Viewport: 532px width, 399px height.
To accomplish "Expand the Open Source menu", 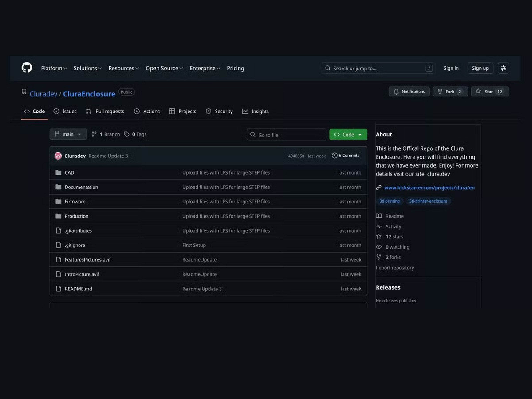I will (x=164, y=68).
